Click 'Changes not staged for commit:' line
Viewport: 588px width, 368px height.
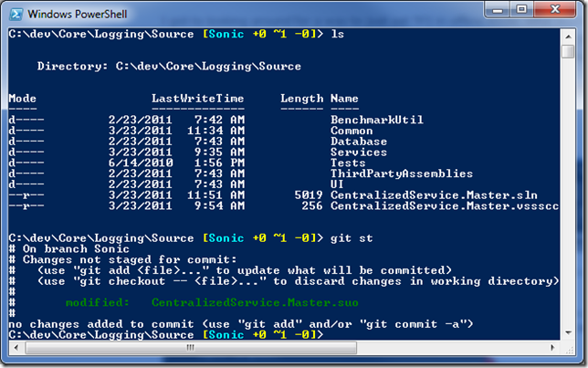click(x=130, y=260)
